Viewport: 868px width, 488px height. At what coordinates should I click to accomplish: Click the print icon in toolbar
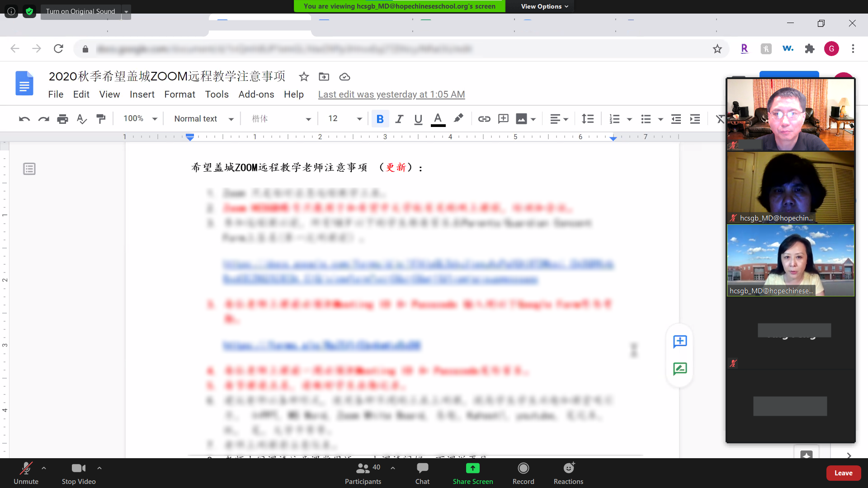(x=62, y=119)
